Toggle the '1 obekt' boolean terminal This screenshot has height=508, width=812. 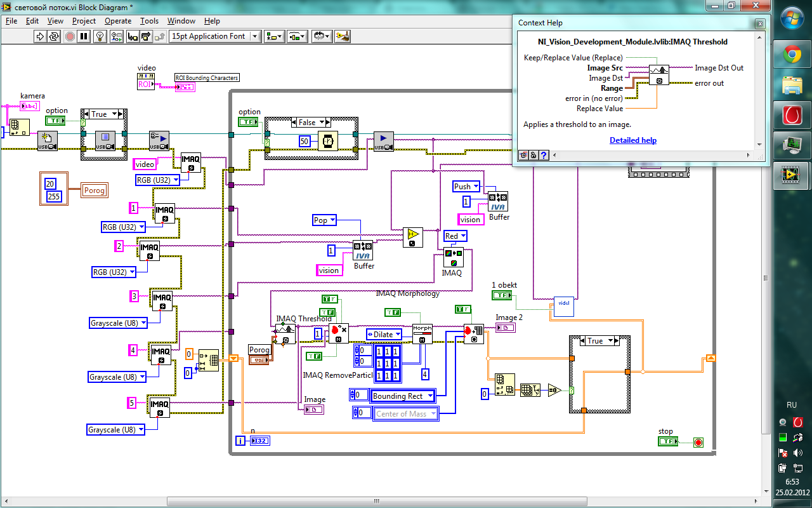click(502, 295)
